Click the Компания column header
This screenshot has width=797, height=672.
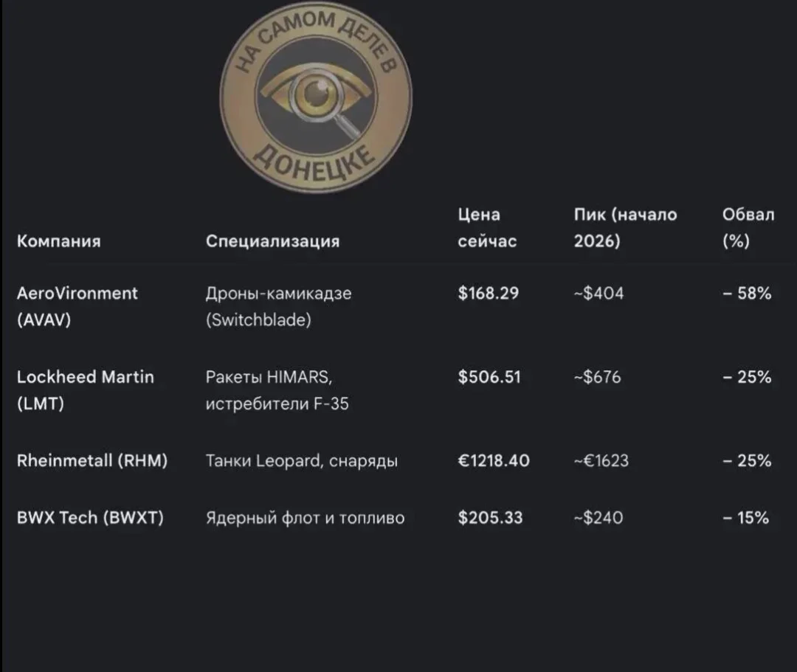59,240
